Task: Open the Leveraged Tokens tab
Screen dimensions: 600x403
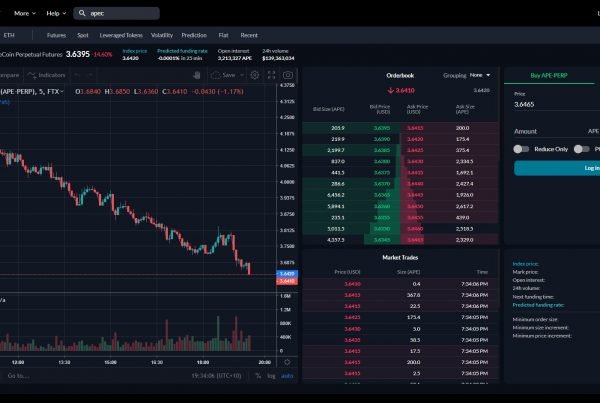Action: (121, 35)
